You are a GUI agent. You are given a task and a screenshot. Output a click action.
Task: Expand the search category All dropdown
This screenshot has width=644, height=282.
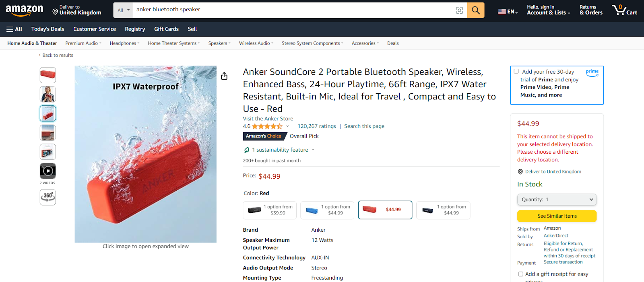[x=123, y=10]
